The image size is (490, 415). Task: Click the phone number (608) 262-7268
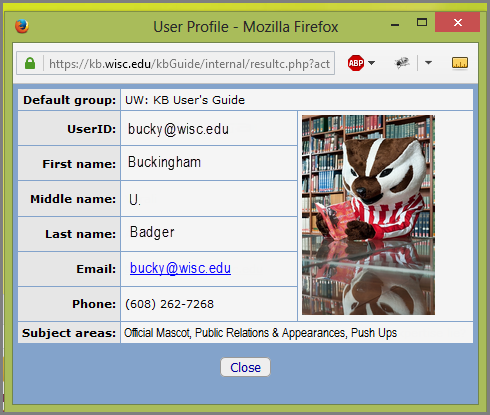[x=169, y=304]
